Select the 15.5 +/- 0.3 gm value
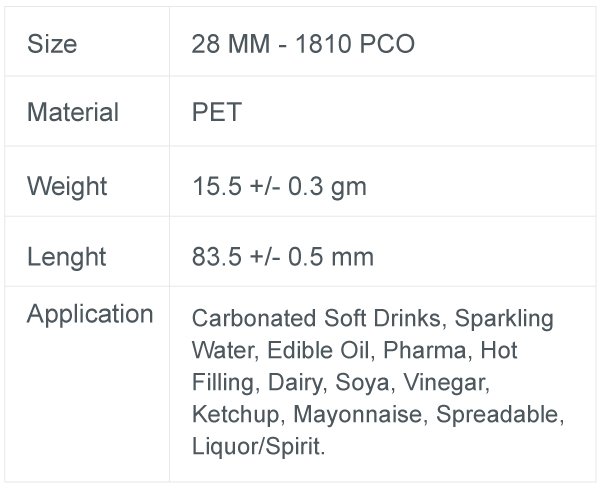Viewport: 600px width, 500px height. (x=279, y=186)
